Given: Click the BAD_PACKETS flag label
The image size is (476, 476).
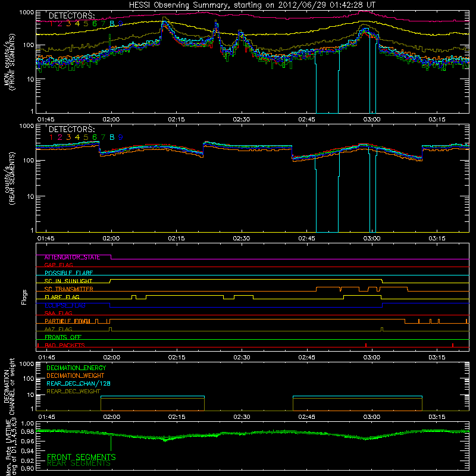Looking at the screenshot, I should coord(65,345).
